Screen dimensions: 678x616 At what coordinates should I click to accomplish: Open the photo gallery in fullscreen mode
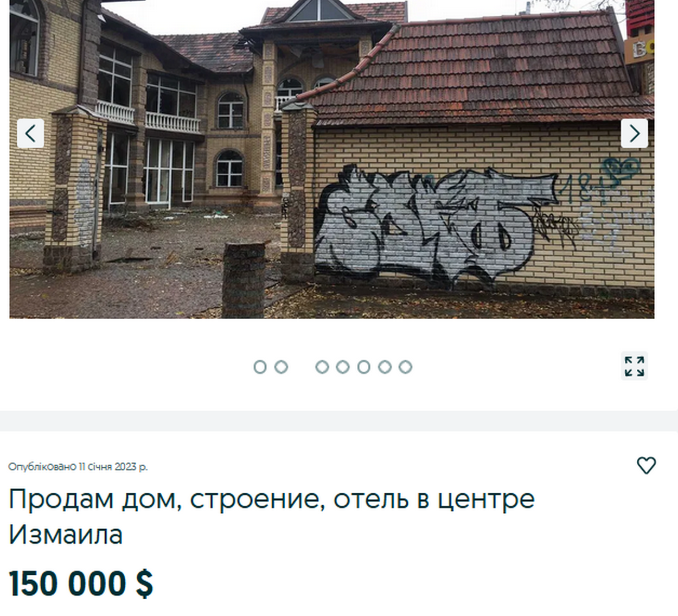tap(634, 366)
